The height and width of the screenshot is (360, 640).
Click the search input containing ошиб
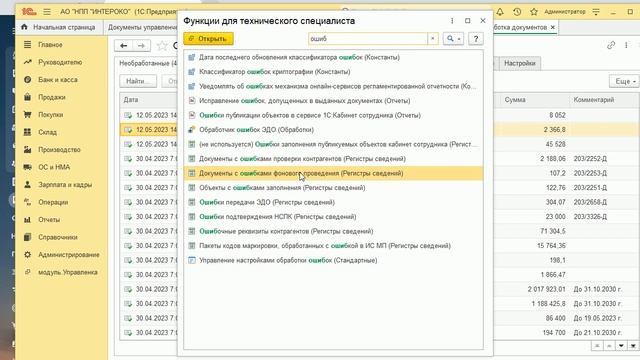pyautogui.click(x=367, y=39)
